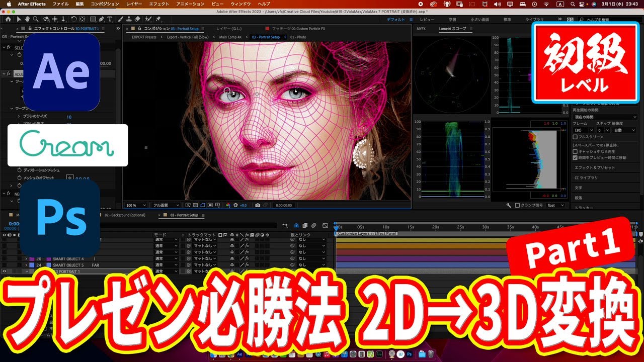Open macOS Spotlight search icon
Viewport: 644px width, 362px height.
pos(573,4)
